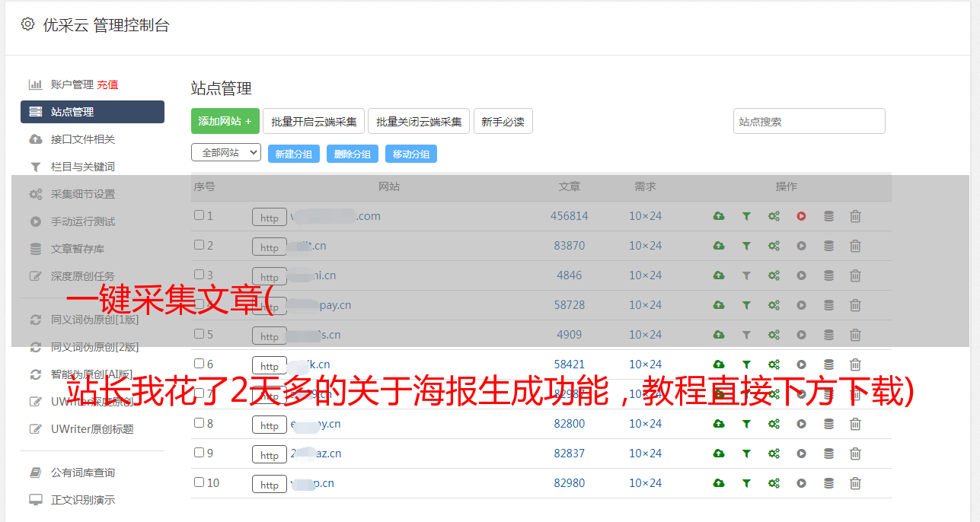
Task: Click the 10×24 link in row 9
Action: (646, 454)
